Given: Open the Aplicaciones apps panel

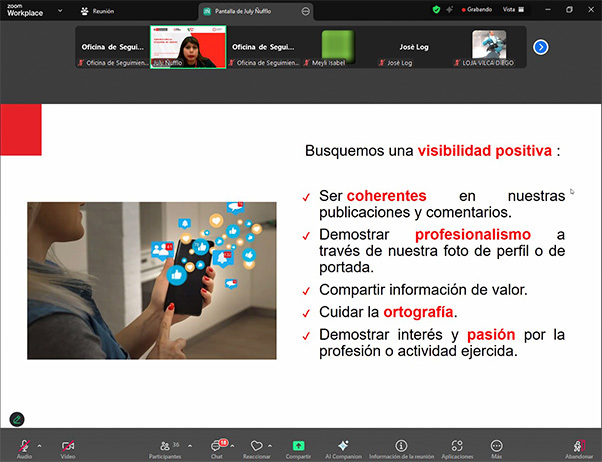Looking at the screenshot, I should click(457, 449).
